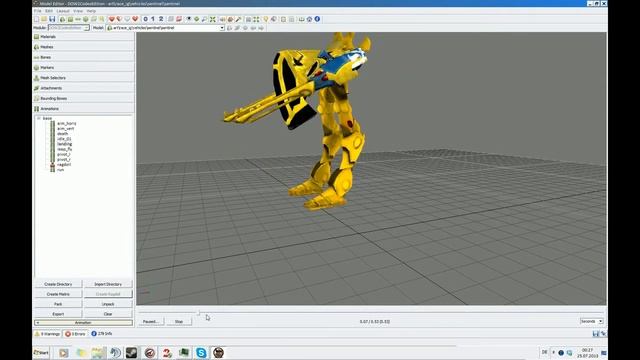Viewport: 640px width, 360px height.
Task: Open the View menu
Action: click(78, 11)
